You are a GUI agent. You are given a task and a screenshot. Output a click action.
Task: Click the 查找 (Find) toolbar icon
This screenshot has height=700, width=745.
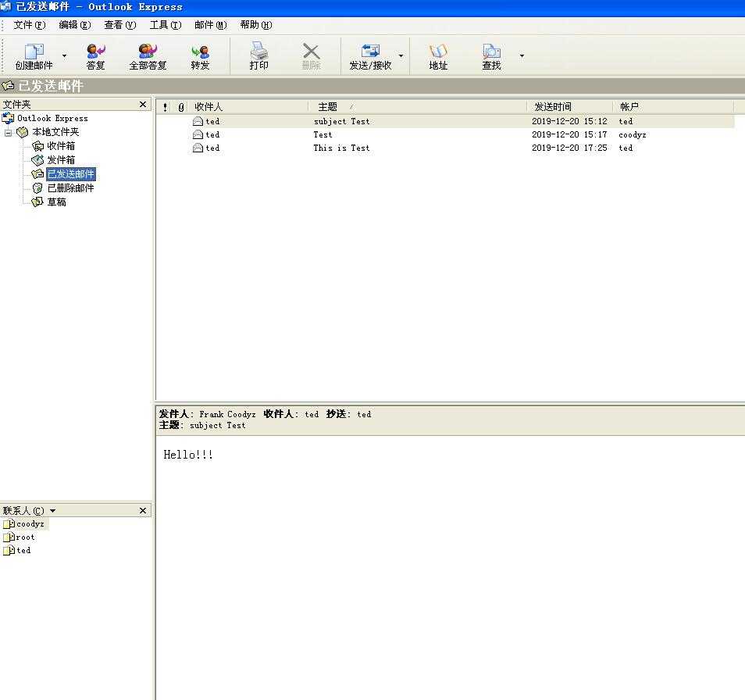[491, 56]
